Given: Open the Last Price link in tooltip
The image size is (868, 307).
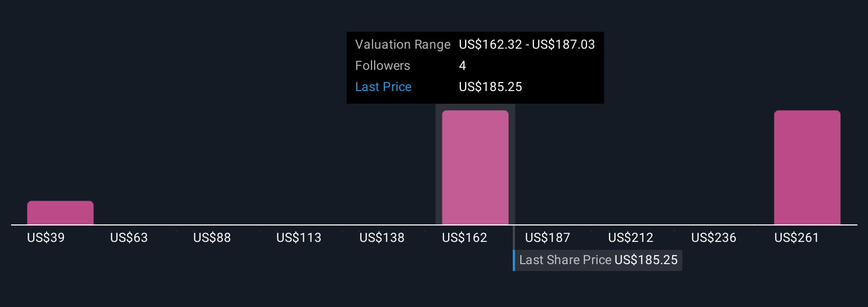Looking at the screenshot, I should [x=383, y=87].
